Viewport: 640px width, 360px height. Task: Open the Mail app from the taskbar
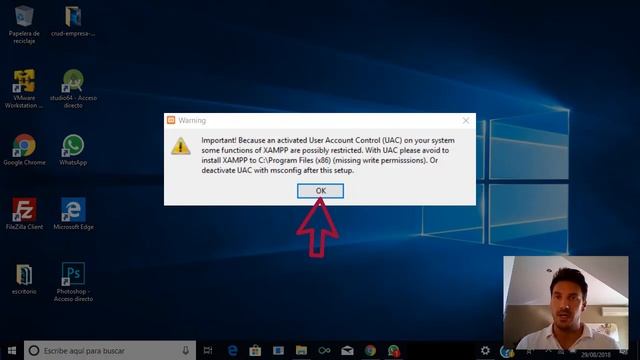click(x=347, y=350)
